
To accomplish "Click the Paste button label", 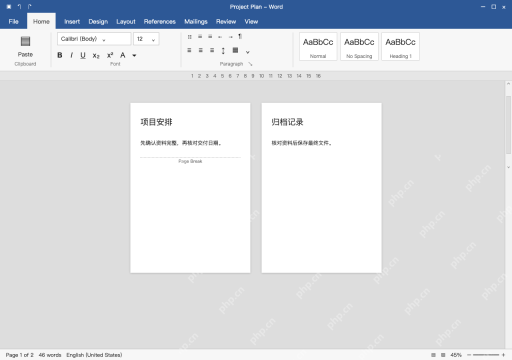I will point(25,54).
